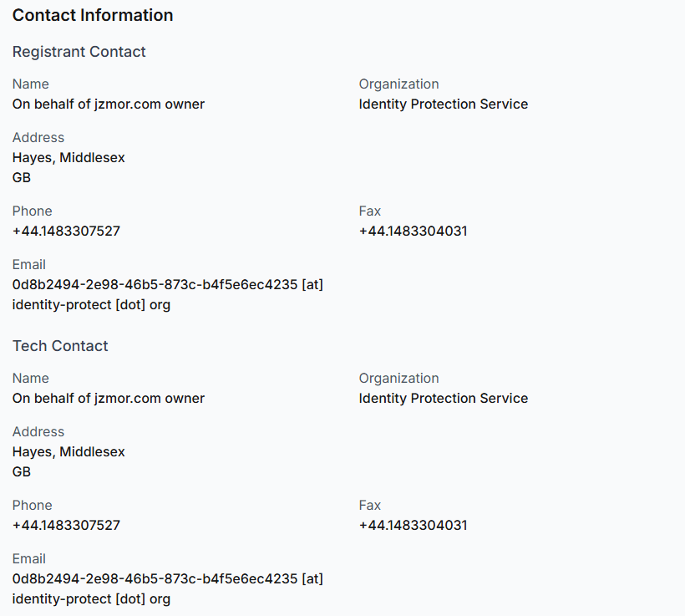Click tech contact phone number
The width and height of the screenshot is (685, 616).
[x=66, y=525]
